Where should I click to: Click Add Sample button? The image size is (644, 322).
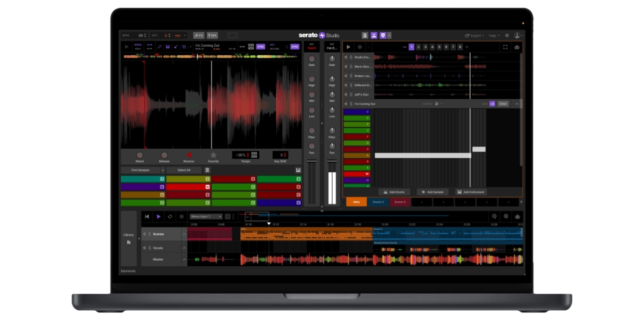[433, 192]
